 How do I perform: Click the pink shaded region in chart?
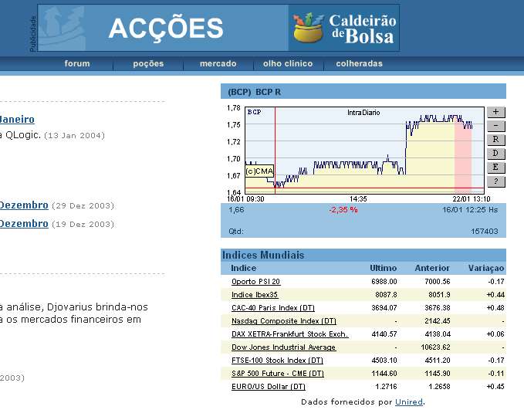coord(463,155)
